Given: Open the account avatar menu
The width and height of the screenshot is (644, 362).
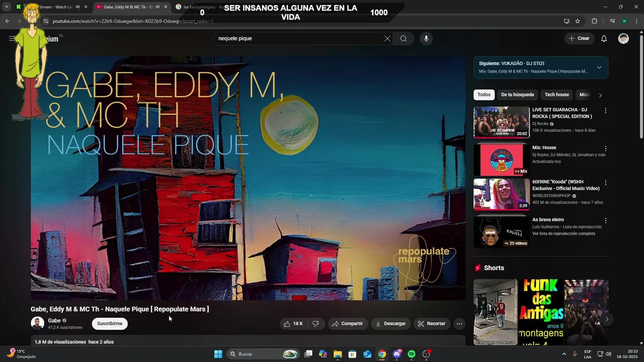Looking at the screenshot, I should pos(623,39).
